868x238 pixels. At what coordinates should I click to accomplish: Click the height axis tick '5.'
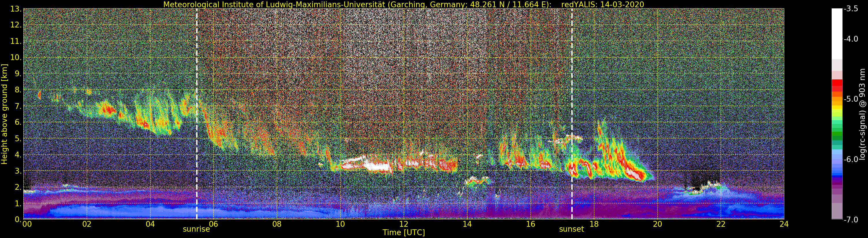tap(18, 139)
